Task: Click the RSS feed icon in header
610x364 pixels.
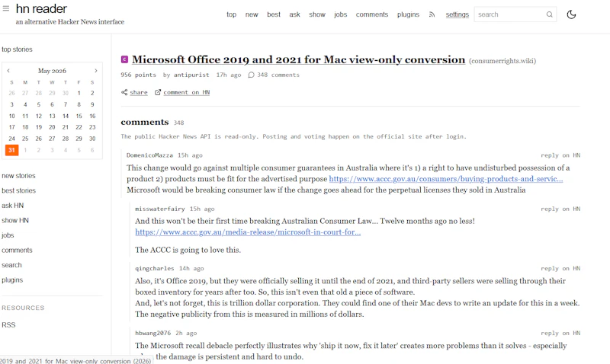Action: tap(432, 14)
